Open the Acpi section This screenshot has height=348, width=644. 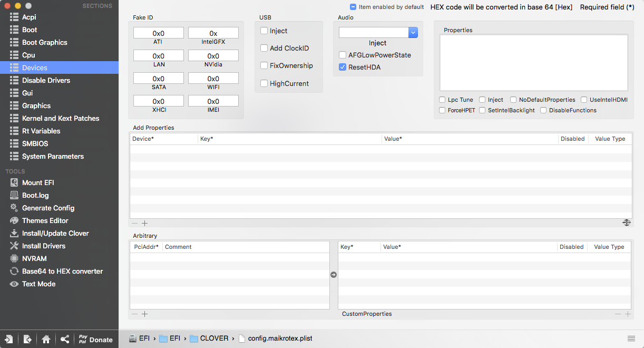coord(59,17)
